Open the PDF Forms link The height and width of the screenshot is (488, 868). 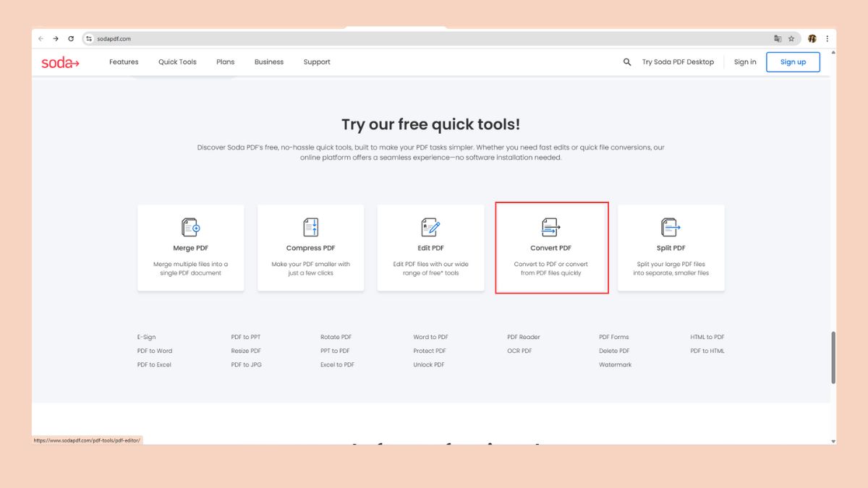[614, 337]
